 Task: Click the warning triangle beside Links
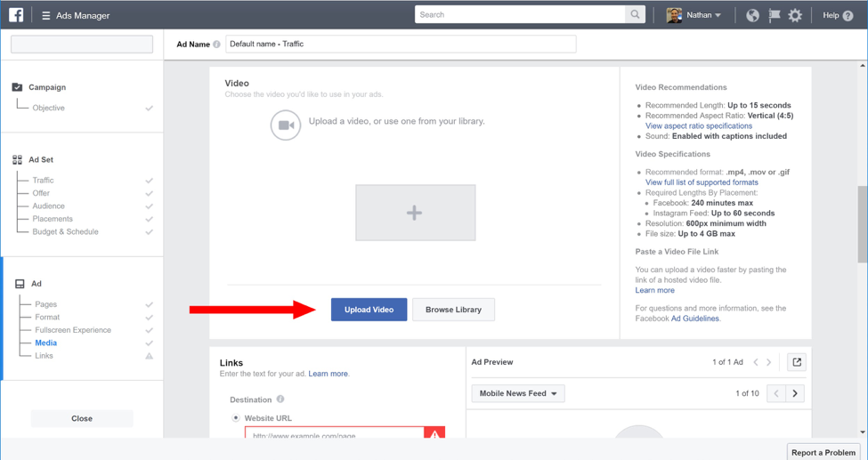click(149, 356)
